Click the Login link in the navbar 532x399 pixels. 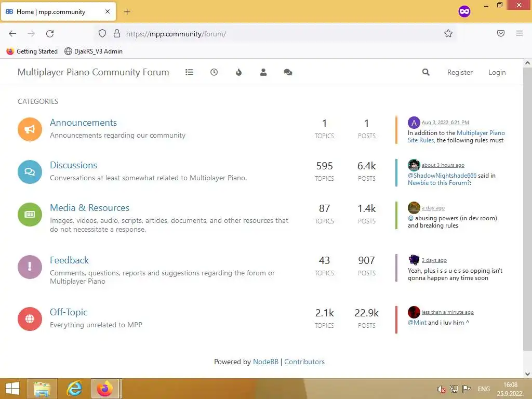coord(497,72)
